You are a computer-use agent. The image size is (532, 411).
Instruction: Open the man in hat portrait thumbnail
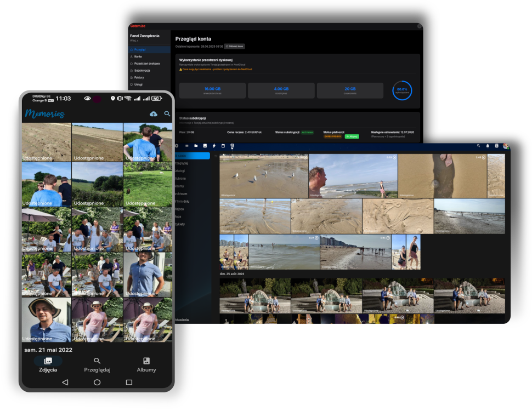coord(47,319)
